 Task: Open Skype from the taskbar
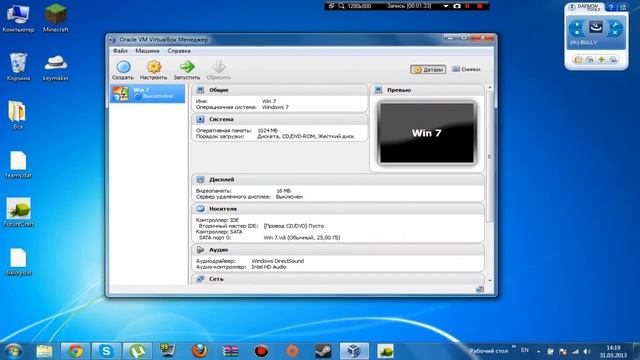106,351
